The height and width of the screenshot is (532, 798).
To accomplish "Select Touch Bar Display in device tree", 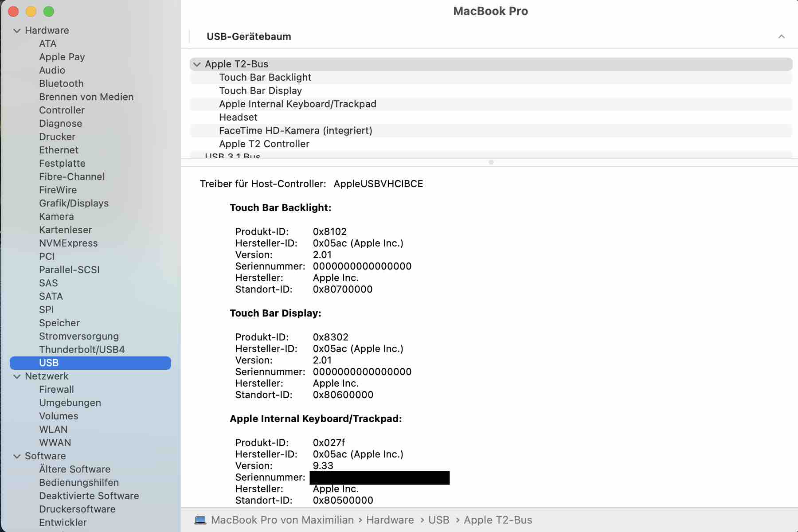I will pos(491,91).
